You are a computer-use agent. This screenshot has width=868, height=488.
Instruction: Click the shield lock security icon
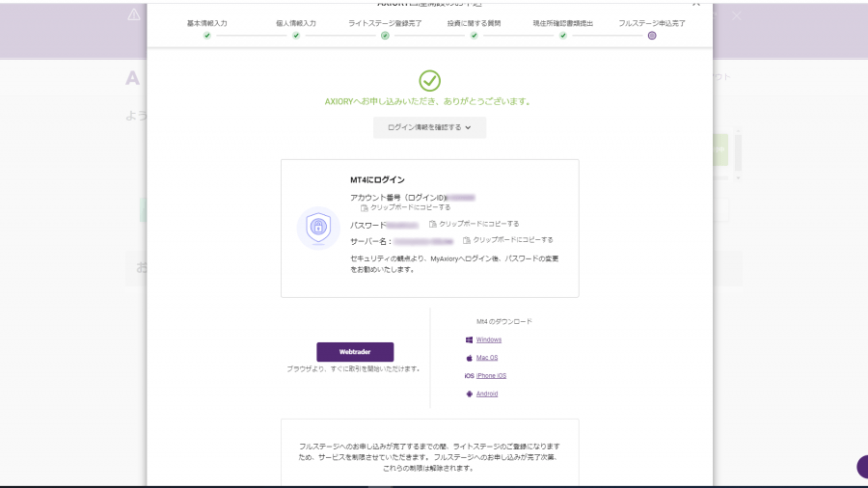coord(318,228)
